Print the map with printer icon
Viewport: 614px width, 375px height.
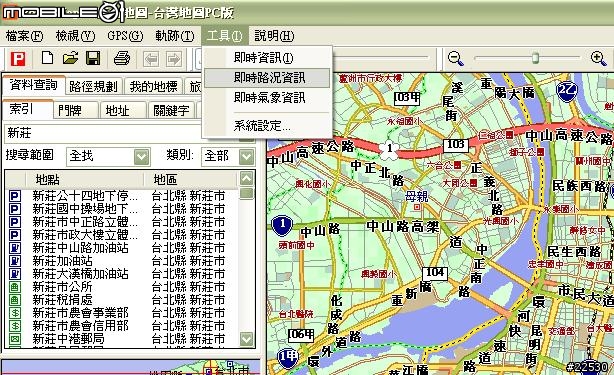122,59
